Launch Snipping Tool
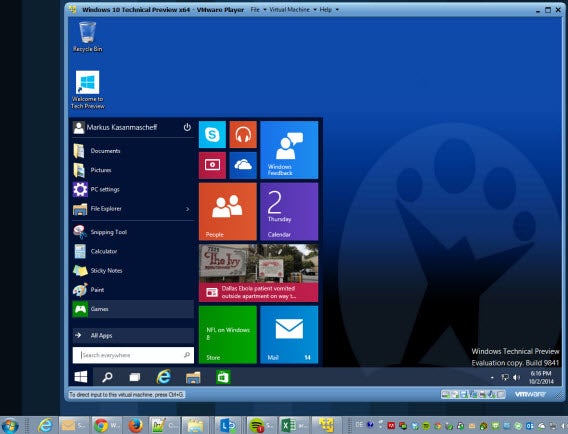 coord(133,232)
